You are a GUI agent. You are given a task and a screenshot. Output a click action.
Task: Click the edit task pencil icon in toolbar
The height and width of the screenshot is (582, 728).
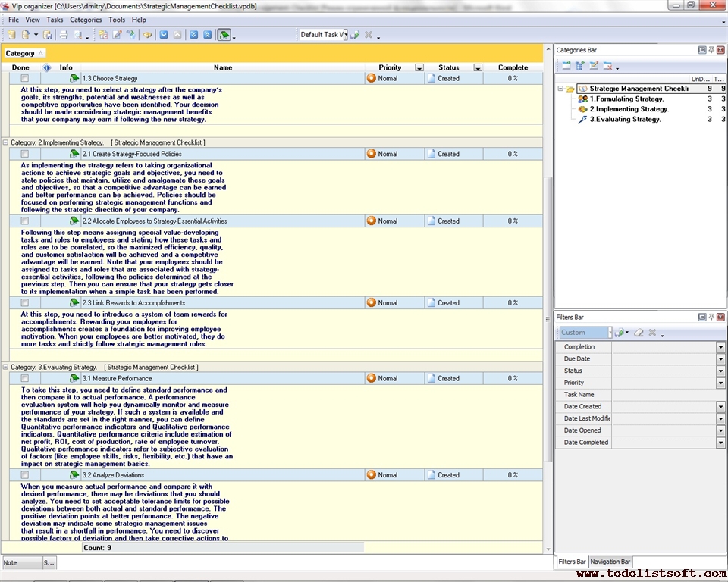pos(117,35)
